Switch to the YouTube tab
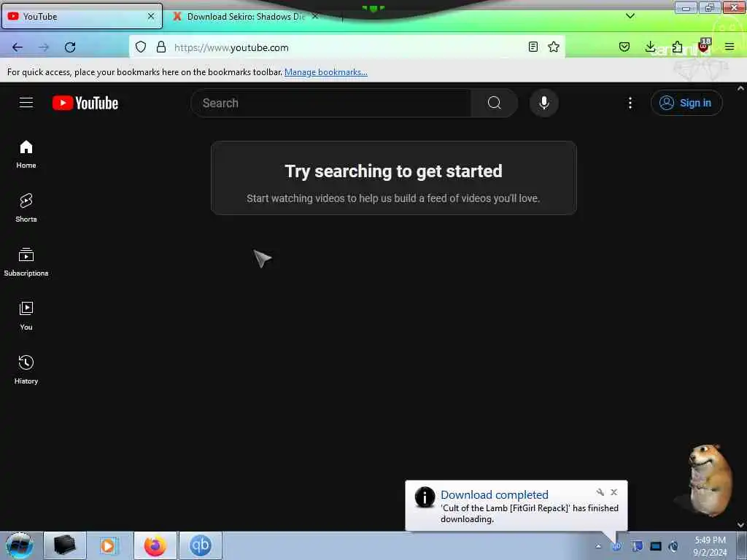Image resolution: width=747 pixels, height=560 pixels. (x=82, y=16)
